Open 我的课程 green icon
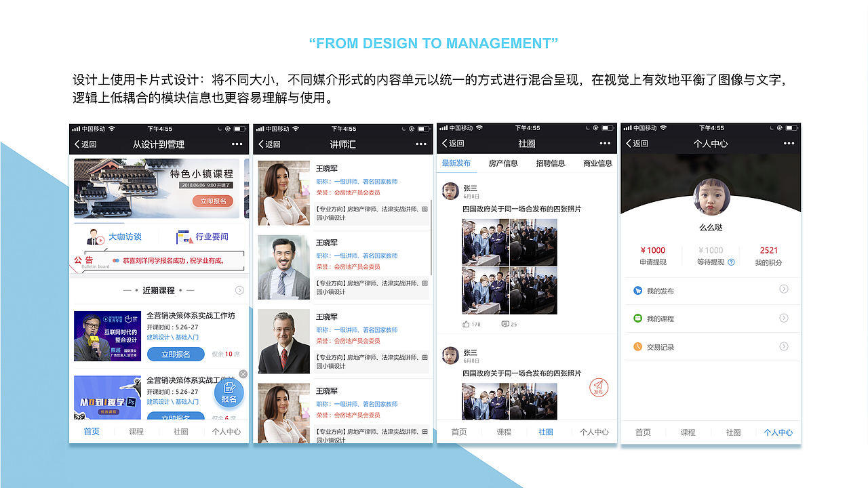This screenshot has height=488, width=868. [637, 319]
